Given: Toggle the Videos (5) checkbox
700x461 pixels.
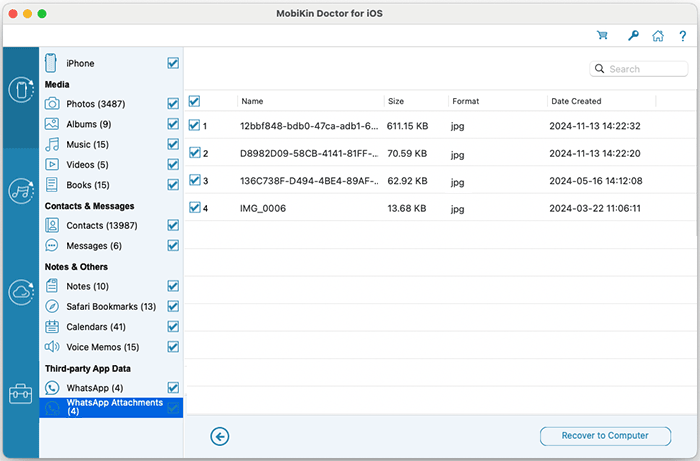Looking at the screenshot, I should (x=173, y=164).
